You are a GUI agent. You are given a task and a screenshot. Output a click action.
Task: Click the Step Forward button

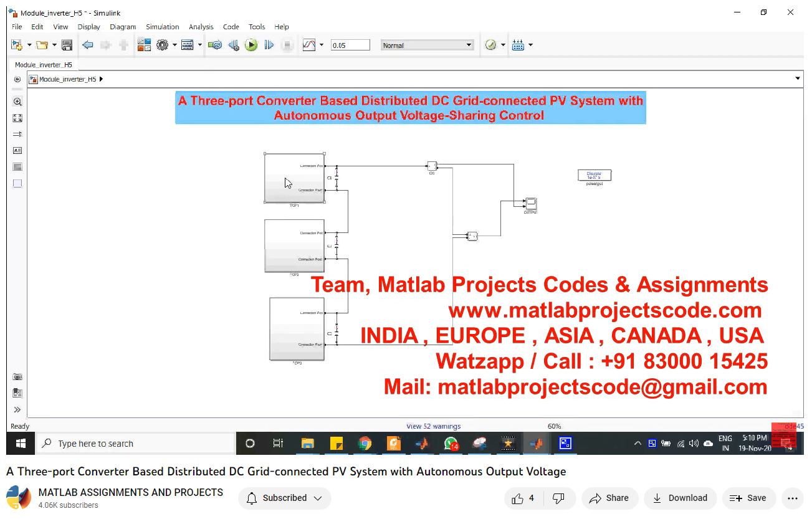(269, 45)
